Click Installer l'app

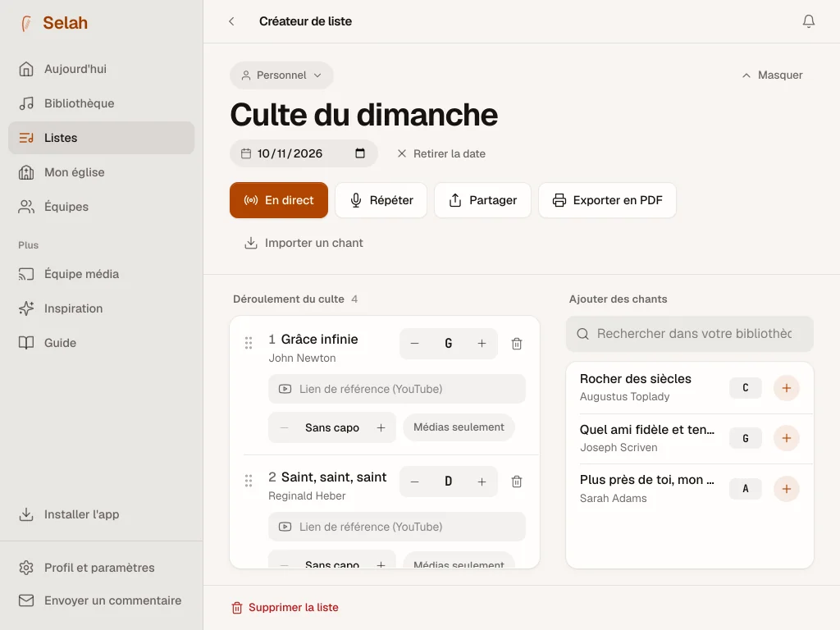[101, 514]
